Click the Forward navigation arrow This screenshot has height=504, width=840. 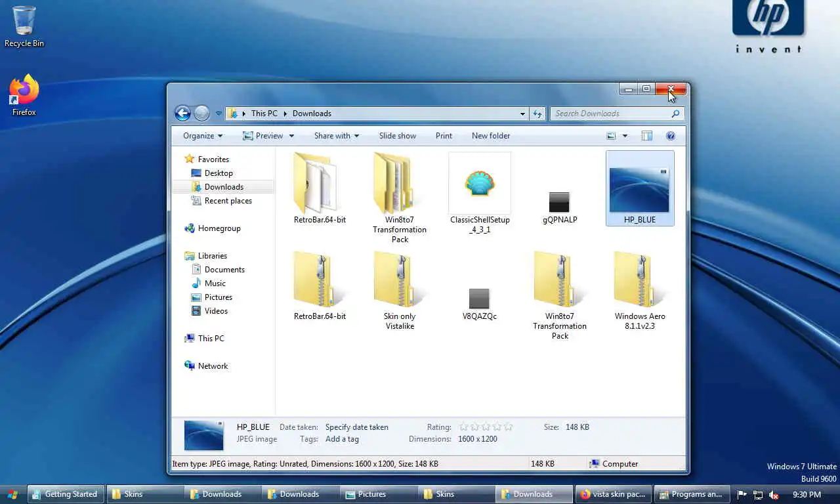[201, 114]
